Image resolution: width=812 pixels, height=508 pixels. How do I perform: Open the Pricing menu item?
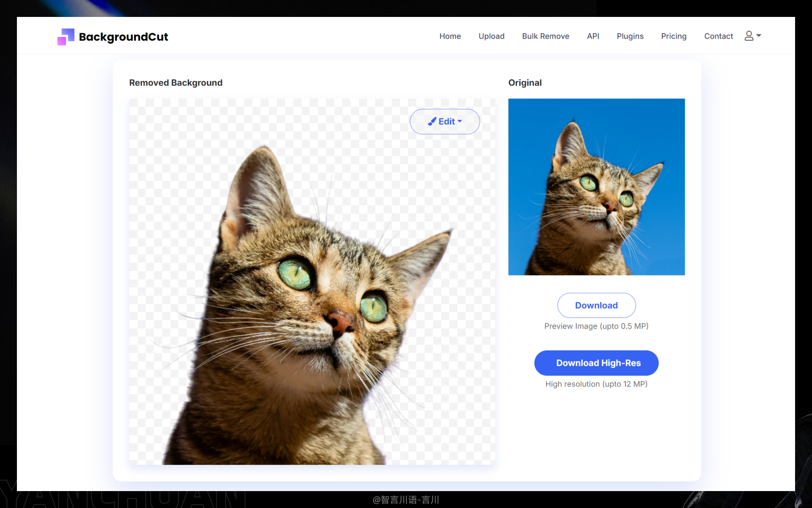(x=673, y=36)
